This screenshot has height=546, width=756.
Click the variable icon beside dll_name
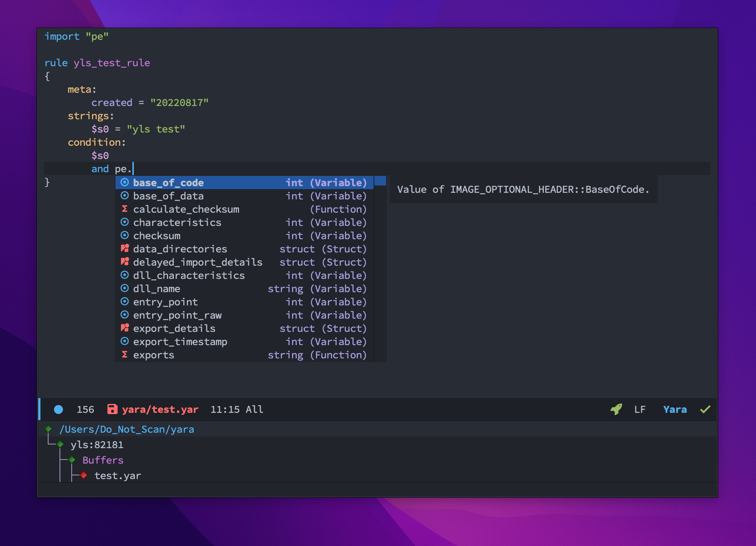125,288
